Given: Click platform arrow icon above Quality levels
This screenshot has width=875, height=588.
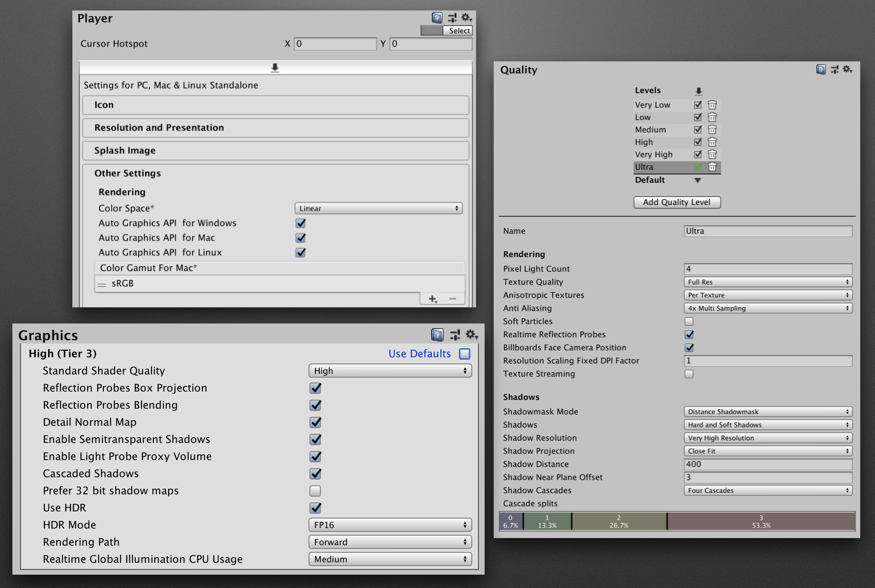Looking at the screenshot, I should [x=698, y=91].
